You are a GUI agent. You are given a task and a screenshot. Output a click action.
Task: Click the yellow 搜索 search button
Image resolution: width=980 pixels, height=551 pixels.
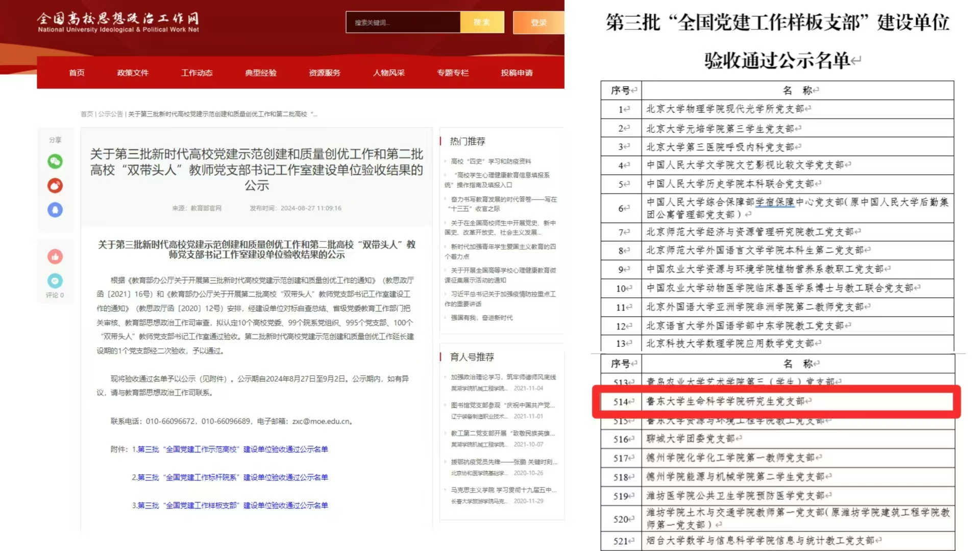[x=482, y=22]
